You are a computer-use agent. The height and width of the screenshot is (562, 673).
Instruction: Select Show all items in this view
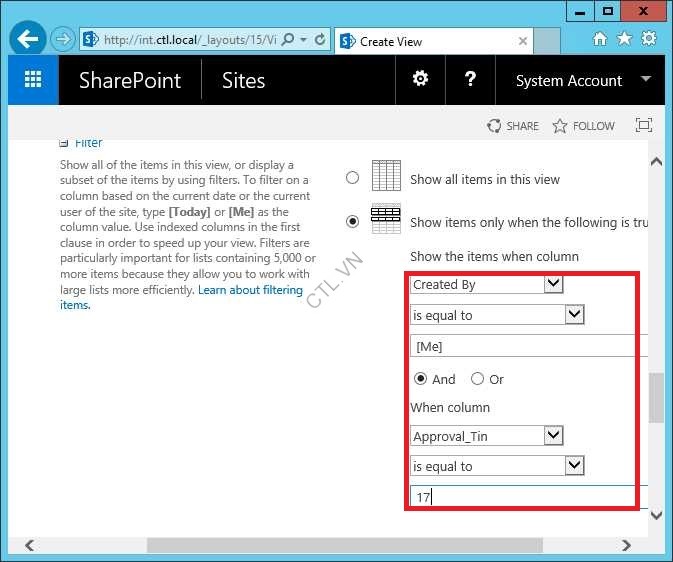tap(352, 178)
